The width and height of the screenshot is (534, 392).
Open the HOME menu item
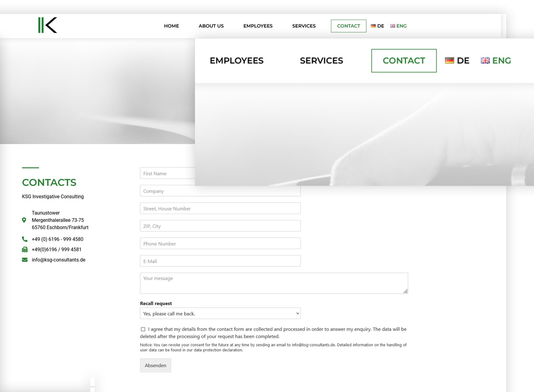171,26
